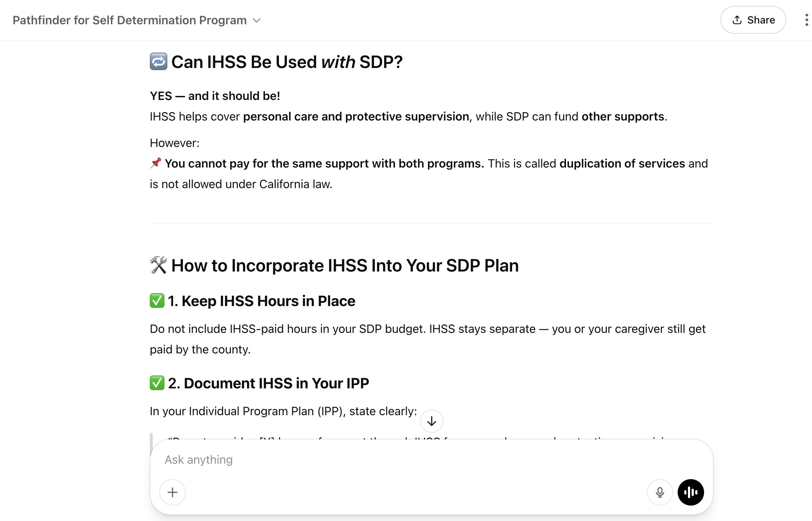Click the repeat-arrows emoji beside Can IHSS heading
The height and width of the screenshot is (521, 812).
coord(159,62)
